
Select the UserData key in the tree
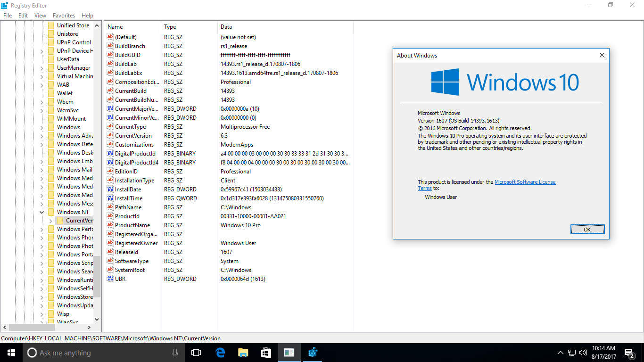(68, 59)
